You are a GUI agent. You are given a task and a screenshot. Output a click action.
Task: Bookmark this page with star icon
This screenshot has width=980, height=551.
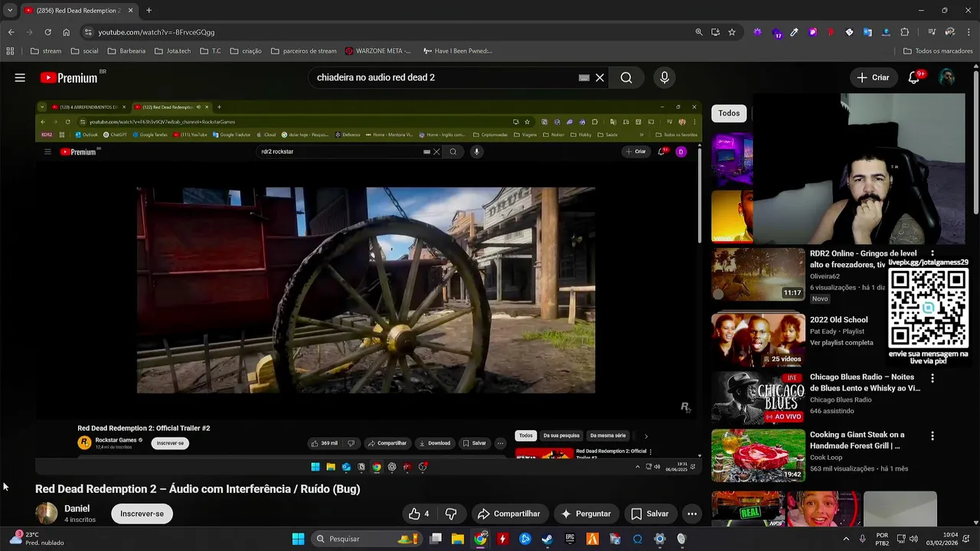coord(732,32)
